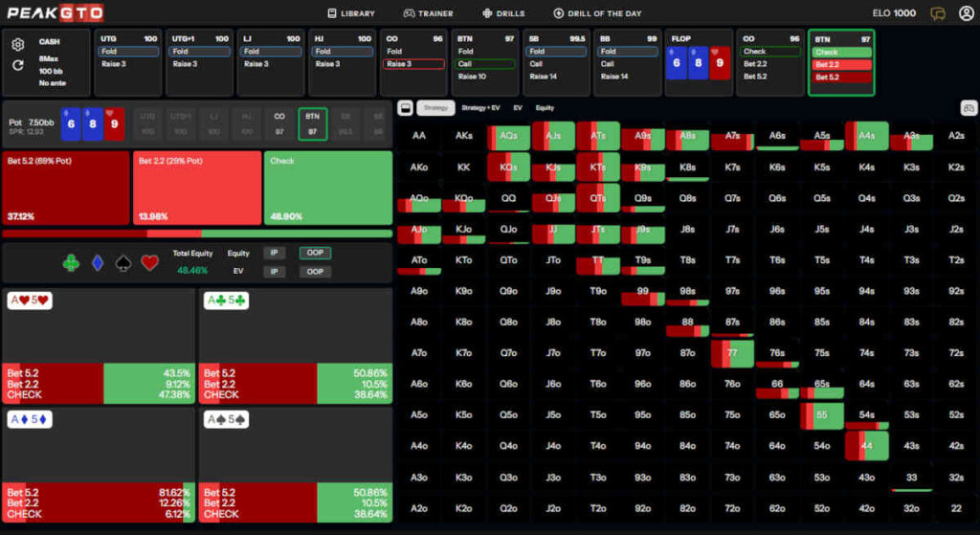
Task: Filter by clubs suit icon
Action: pyautogui.click(x=72, y=262)
